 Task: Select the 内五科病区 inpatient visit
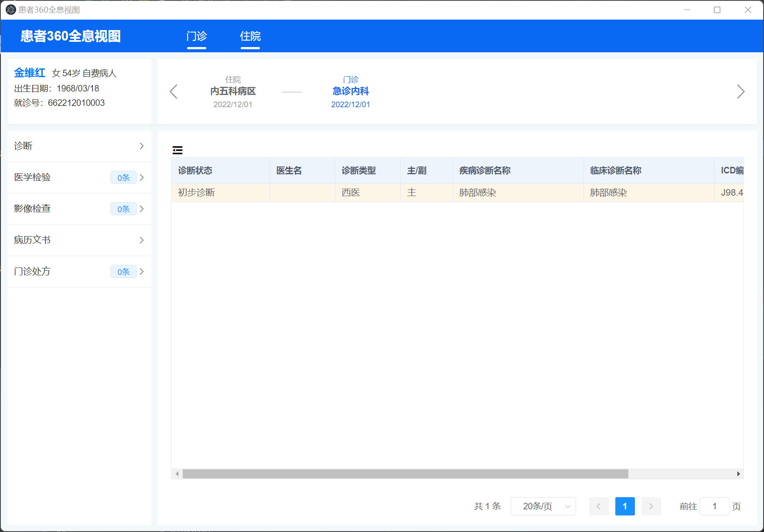tap(233, 91)
